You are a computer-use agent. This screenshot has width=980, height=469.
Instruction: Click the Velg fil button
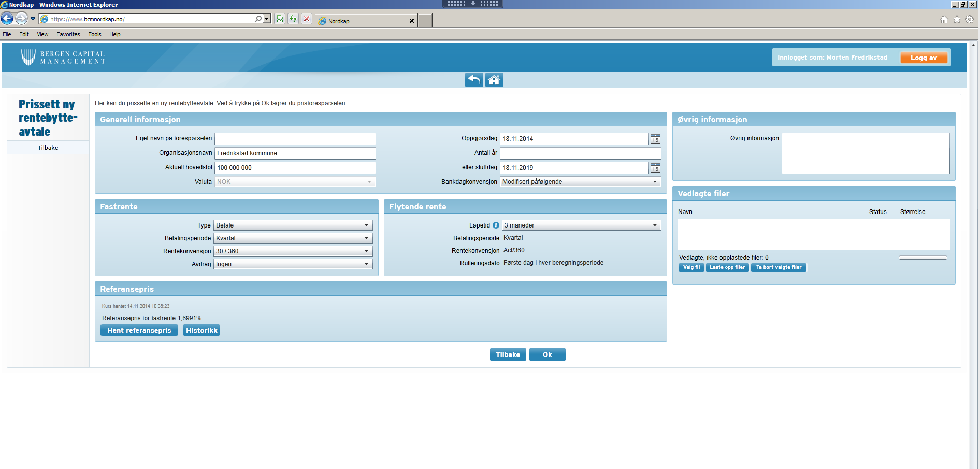(691, 267)
